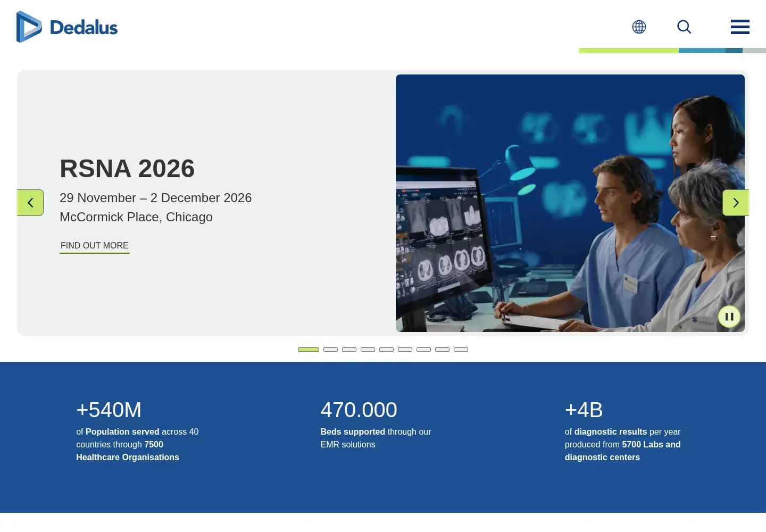Jump to ninth carousel slide indicator
This screenshot has width=766, height=532.
pos(461,350)
